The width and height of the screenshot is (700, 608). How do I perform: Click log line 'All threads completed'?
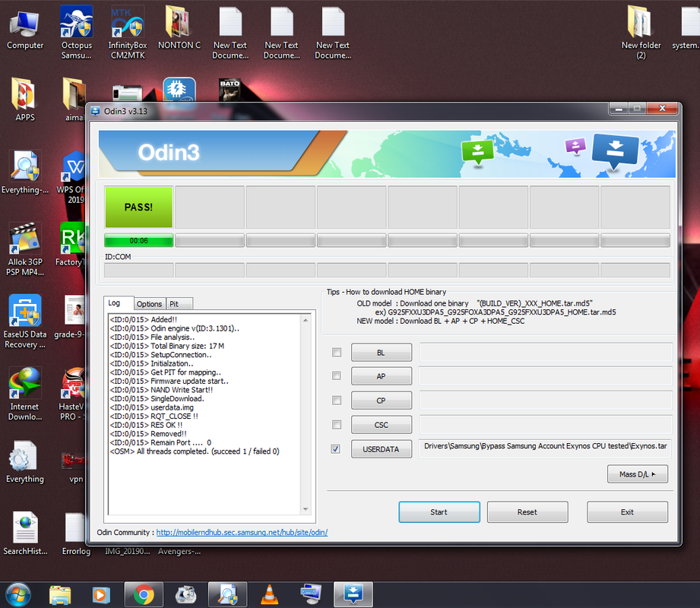195,451
